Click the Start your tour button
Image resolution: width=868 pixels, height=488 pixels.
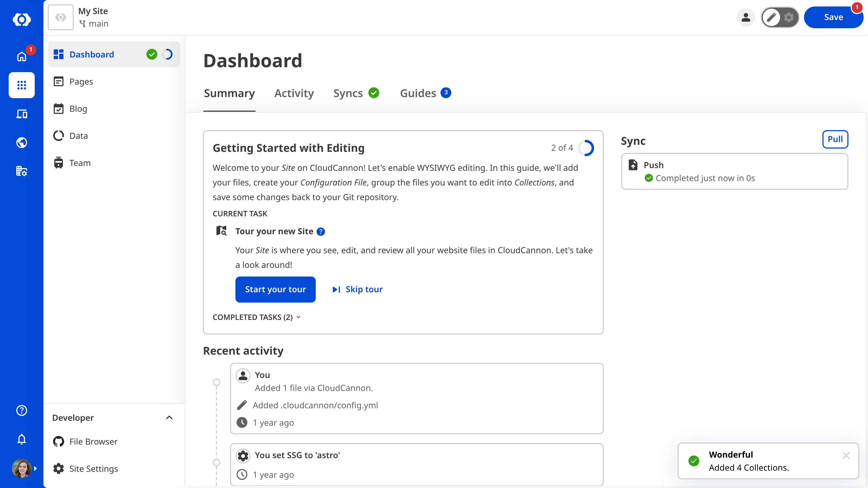275,289
